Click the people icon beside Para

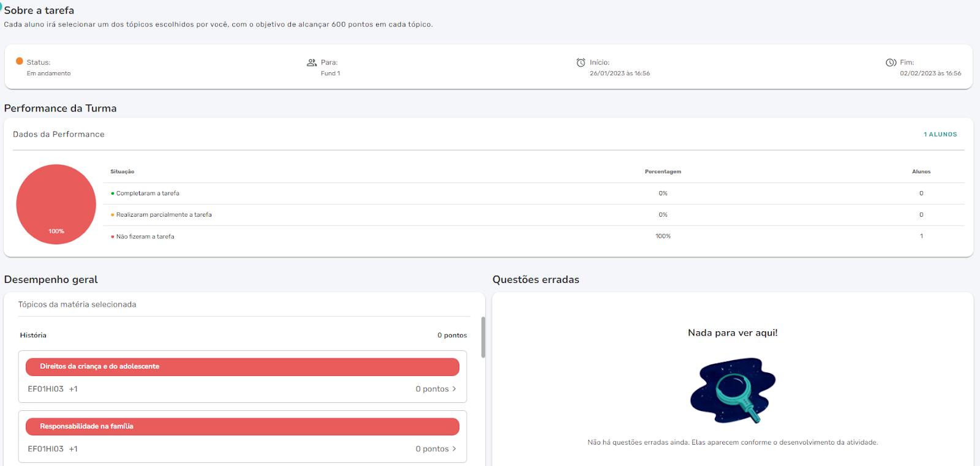[312, 62]
